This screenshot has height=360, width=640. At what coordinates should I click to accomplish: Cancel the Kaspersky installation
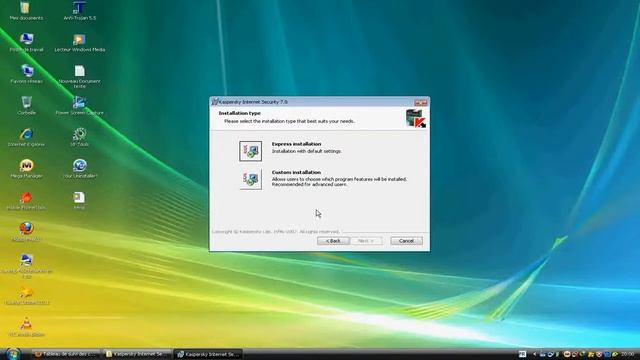406,241
